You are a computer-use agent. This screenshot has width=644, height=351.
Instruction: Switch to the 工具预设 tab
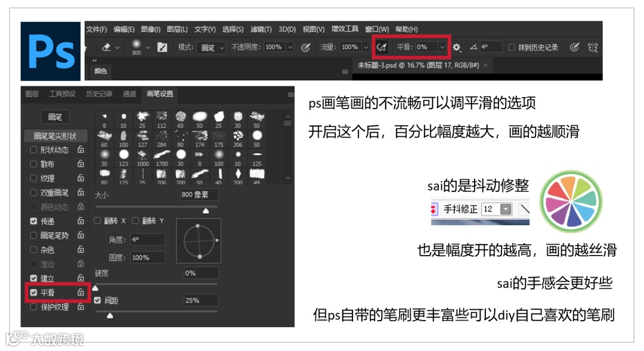point(62,94)
